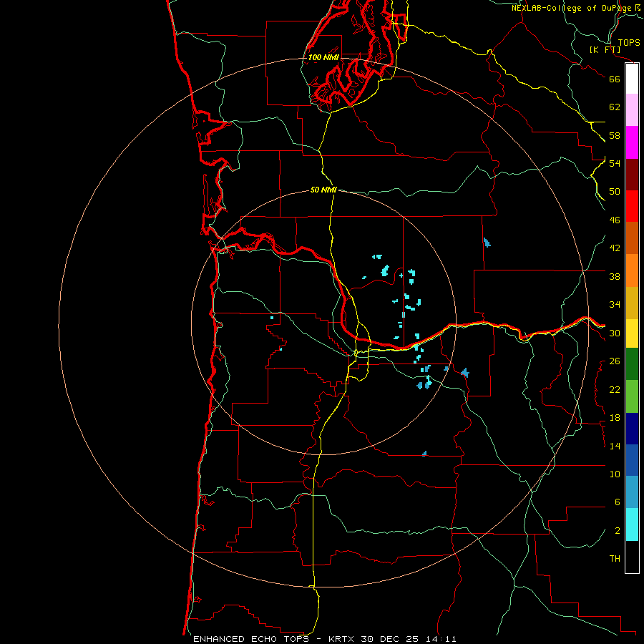The width and height of the screenshot is (644, 644).
Task: Click the 100 NMI range ring label
Action: [x=323, y=57]
